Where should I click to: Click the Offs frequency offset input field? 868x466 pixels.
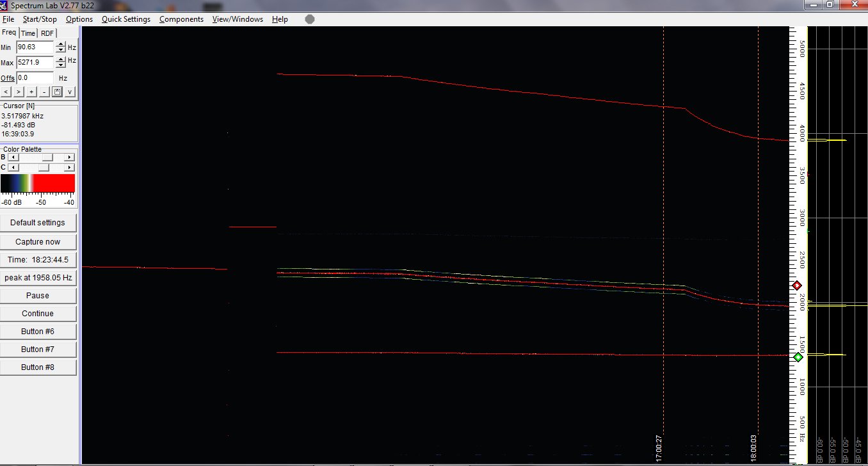[x=35, y=78]
